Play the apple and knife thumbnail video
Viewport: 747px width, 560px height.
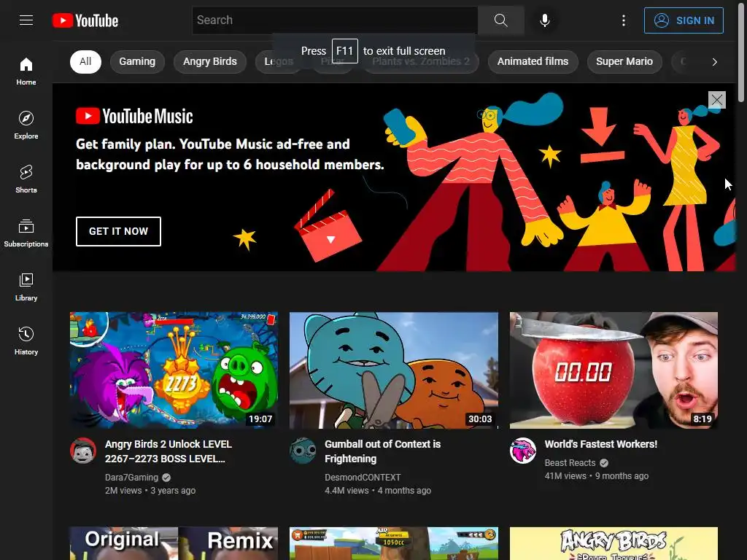point(614,370)
